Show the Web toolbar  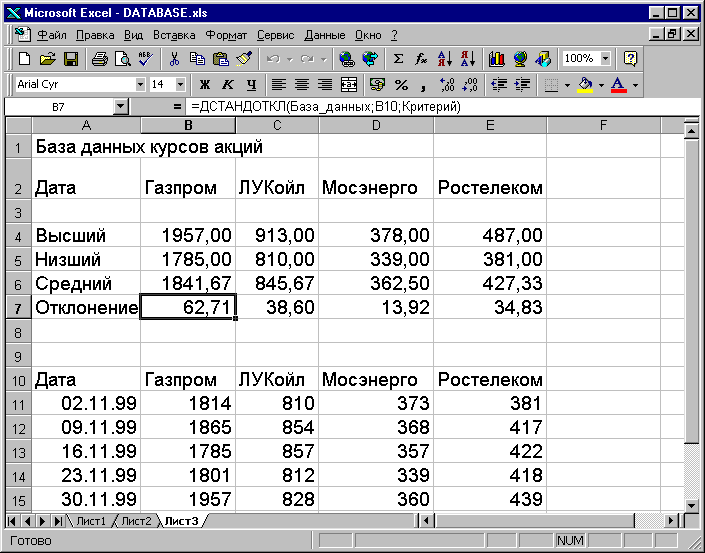[370, 59]
